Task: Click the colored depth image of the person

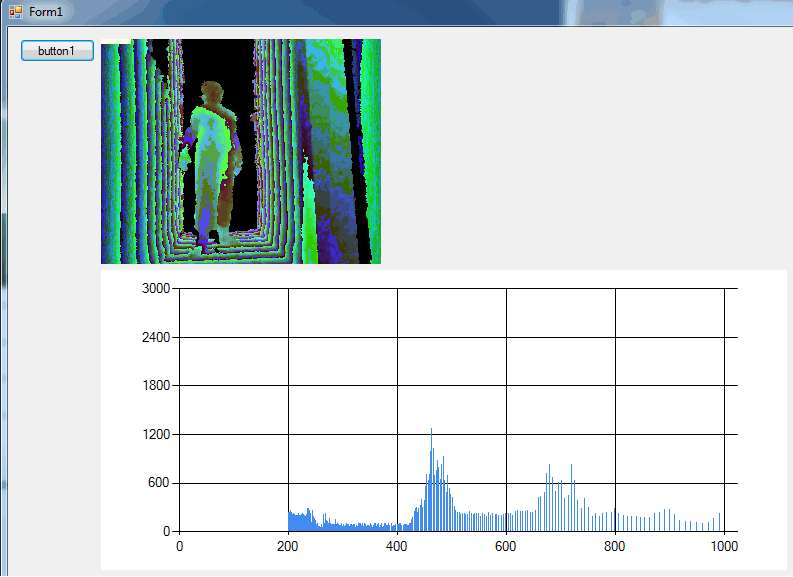Action: tap(241, 151)
